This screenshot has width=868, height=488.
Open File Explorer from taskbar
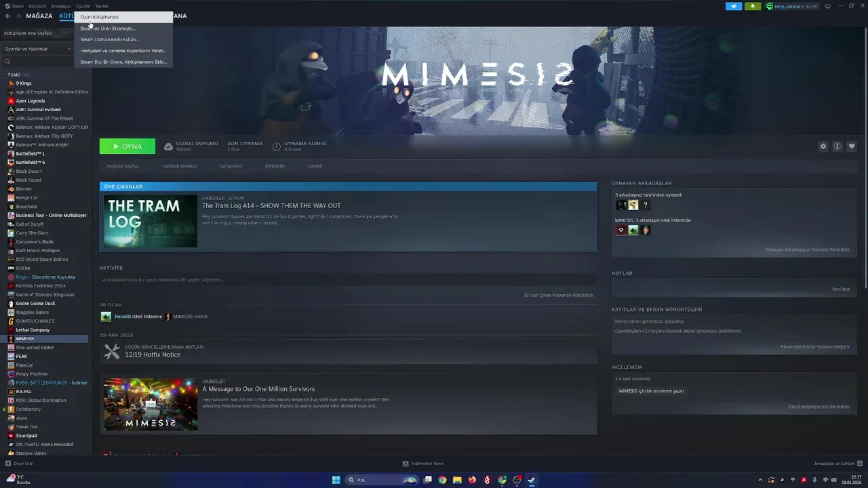pos(457,480)
